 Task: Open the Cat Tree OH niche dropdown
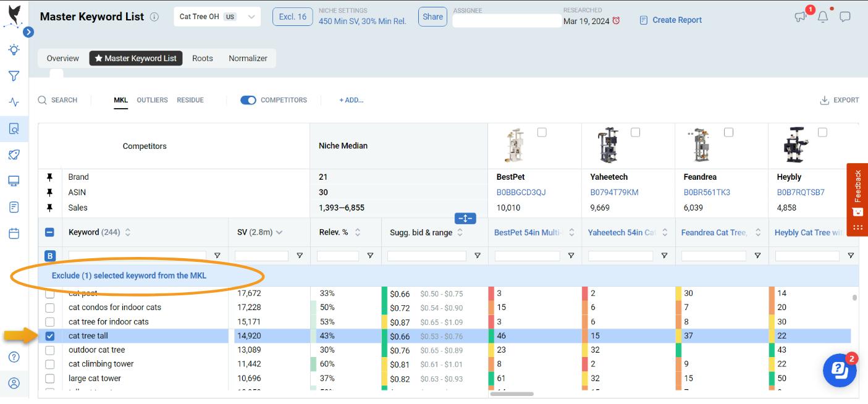(x=217, y=17)
